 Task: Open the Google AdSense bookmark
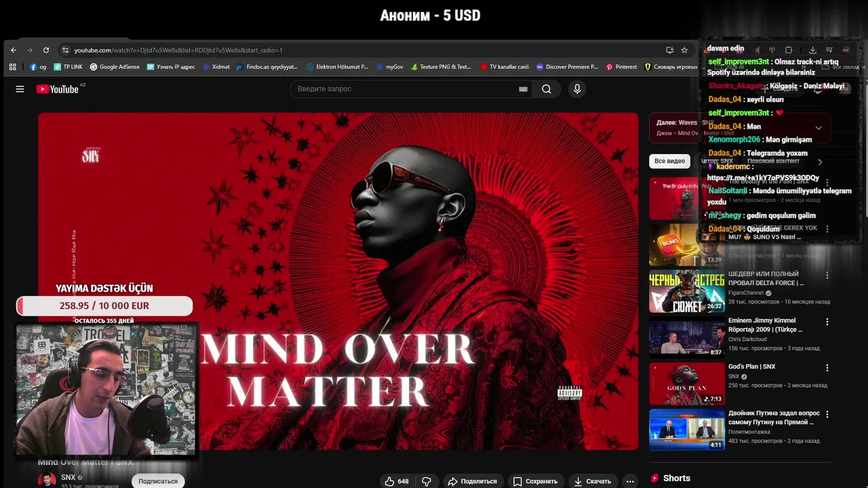click(x=115, y=67)
